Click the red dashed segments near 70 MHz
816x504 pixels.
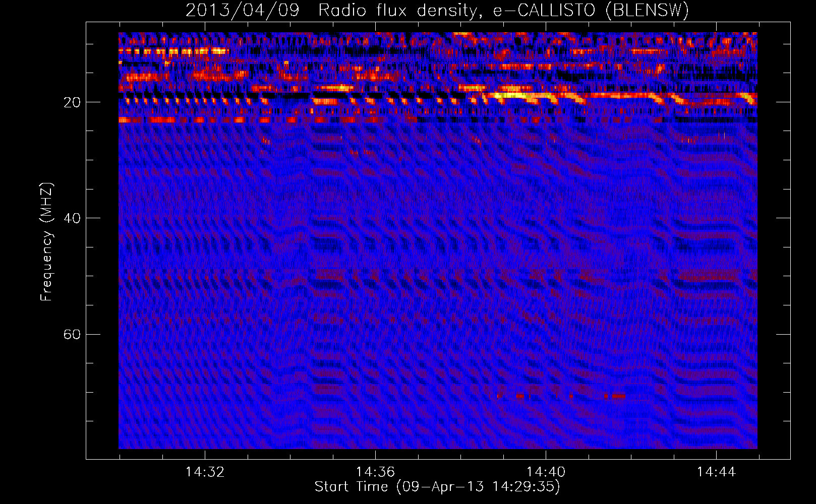(x=557, y=396)
